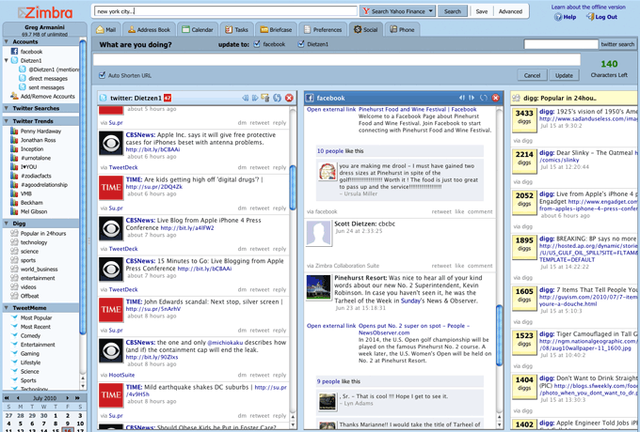Refresh the twitter Dietzen1 column
Image resolution: width=640 pixels, height=432 pixels.
pos(277,98)
